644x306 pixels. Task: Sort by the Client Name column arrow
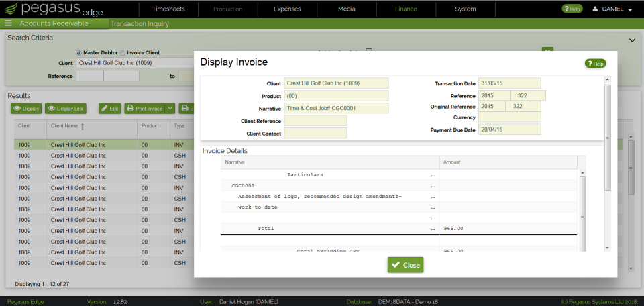[83, 127]
